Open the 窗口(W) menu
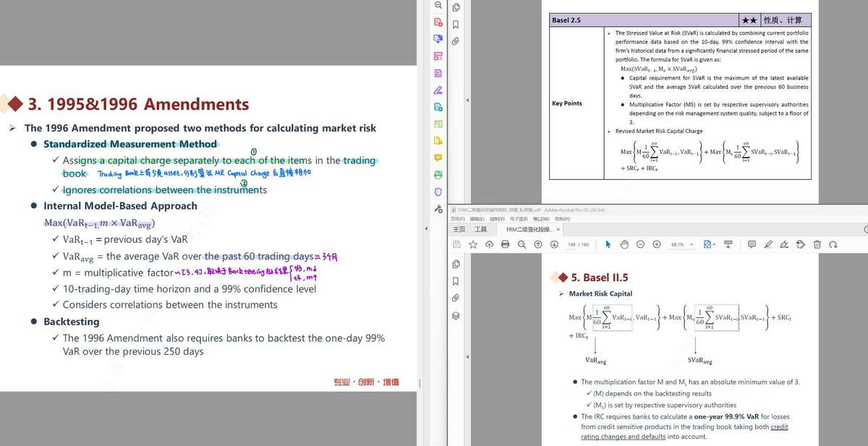Image resolution: width=868 pixels, height=446 pixels. coord(542,219)
